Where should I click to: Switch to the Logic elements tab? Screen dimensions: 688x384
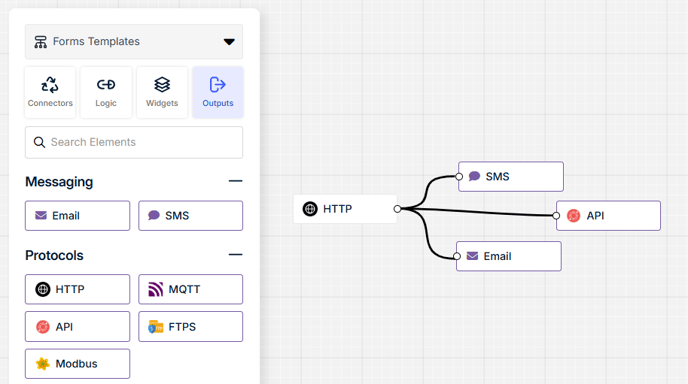coord(106,92)
